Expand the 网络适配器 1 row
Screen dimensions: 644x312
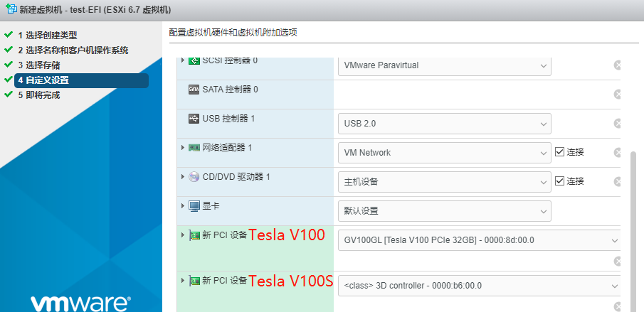pyautogui.click(x=183, y=148)
